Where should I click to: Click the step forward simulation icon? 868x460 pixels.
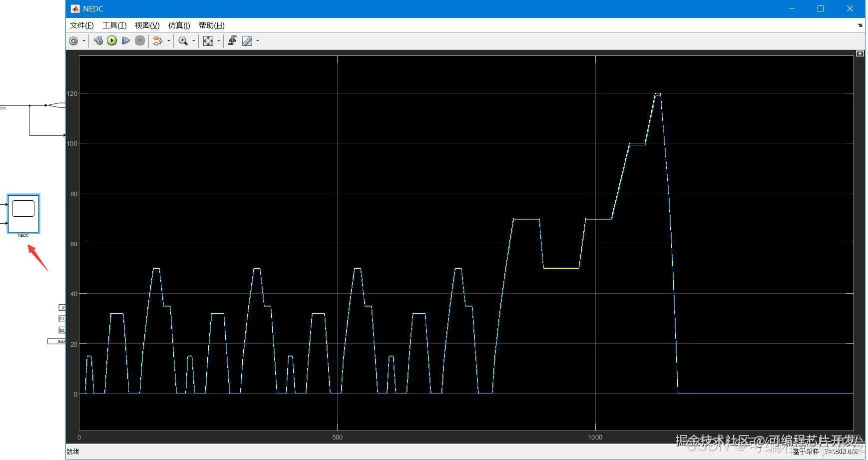pyautogui.click(x=126, y=41)
